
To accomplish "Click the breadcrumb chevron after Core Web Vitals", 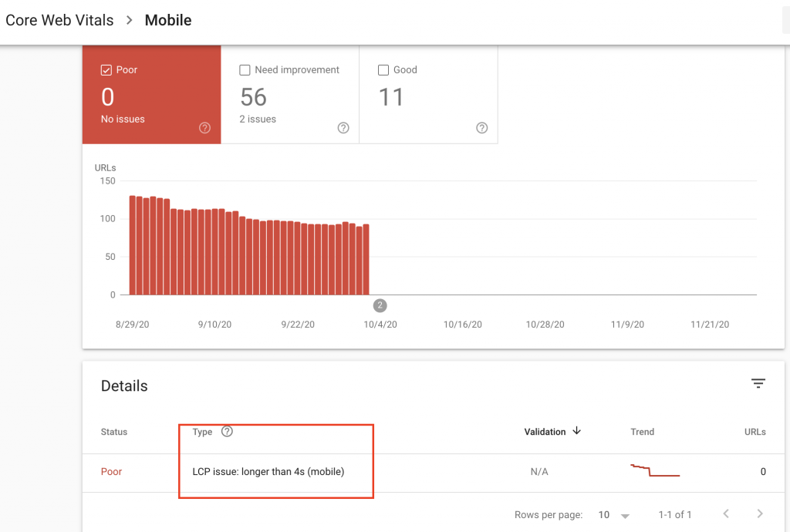I will (128, 21).
